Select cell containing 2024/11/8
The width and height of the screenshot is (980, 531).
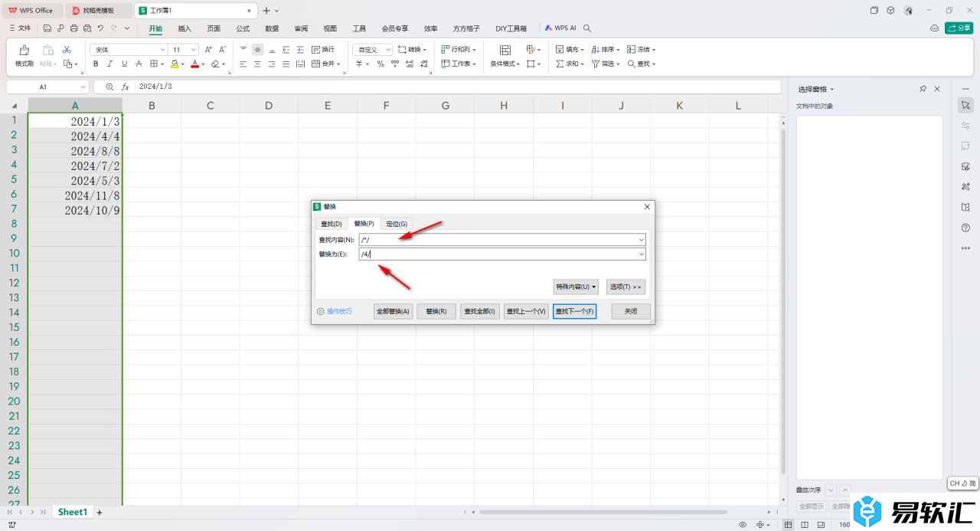pyautogui.click(x=75, y=195)
